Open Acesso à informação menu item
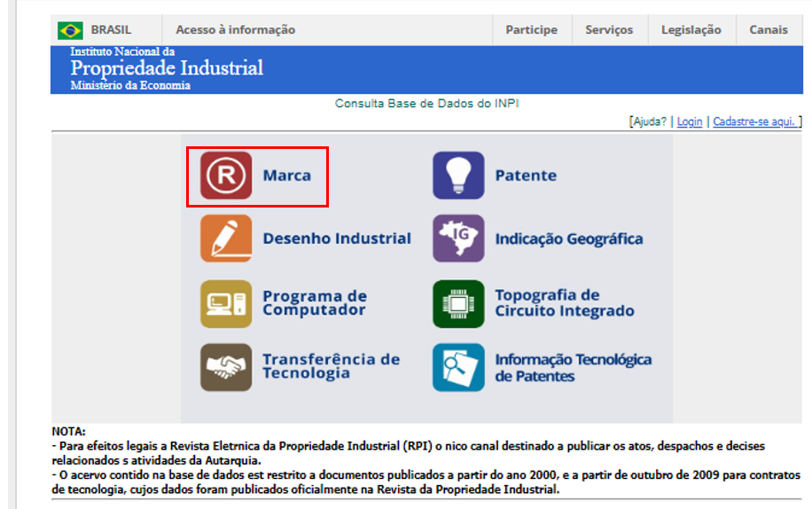The image size is (812, 509). [x=236, y=30]
